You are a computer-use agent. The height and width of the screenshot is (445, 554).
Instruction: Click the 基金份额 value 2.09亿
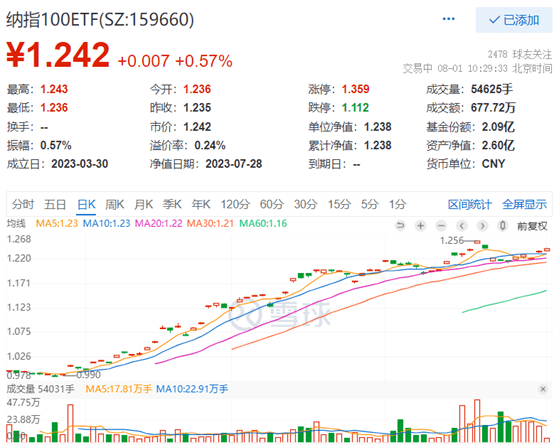tap(498, 127)
